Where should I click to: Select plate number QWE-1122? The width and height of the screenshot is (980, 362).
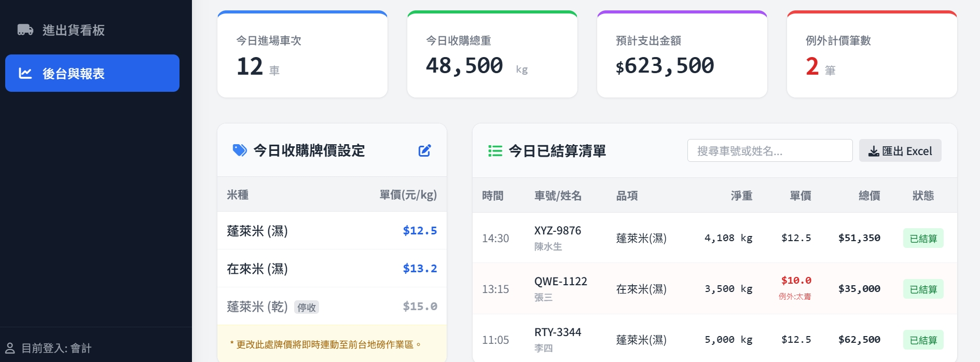(561, 281)
